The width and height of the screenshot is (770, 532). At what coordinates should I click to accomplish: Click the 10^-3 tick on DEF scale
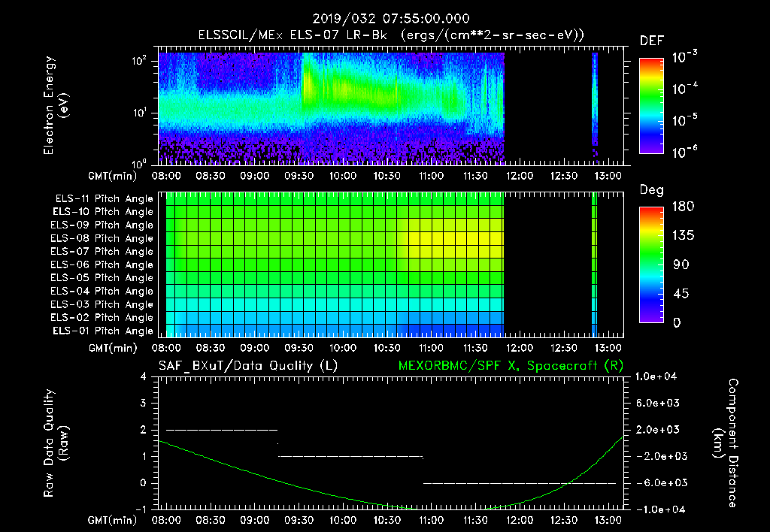[x=684, y=57]
